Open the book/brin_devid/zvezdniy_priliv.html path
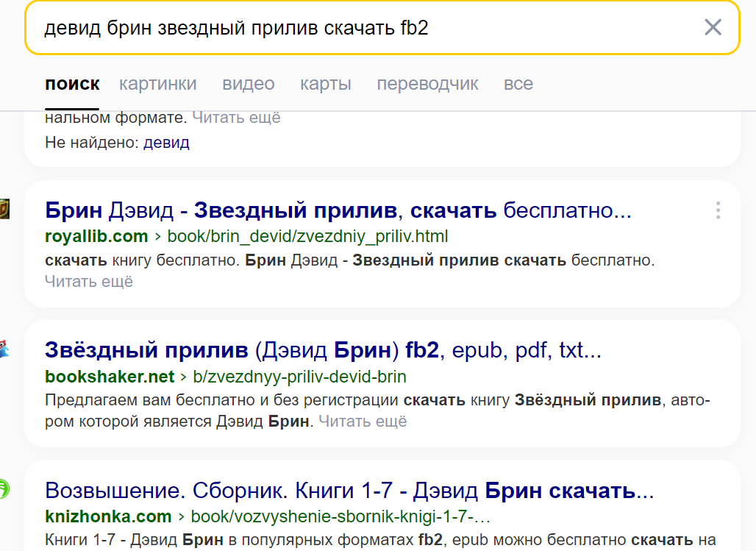 (307, 236)
